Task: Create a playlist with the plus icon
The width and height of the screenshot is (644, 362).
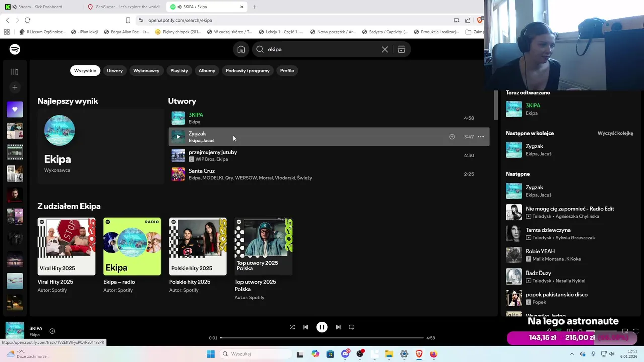Action: point(15,87)
